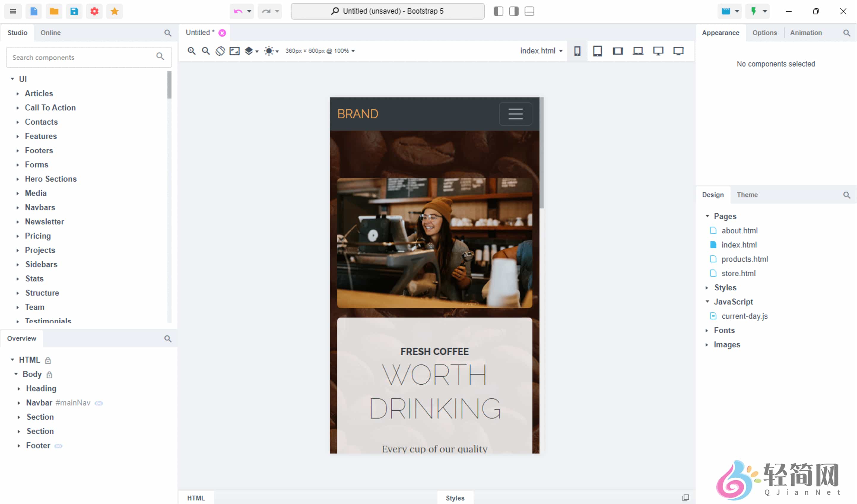The image size is (857, 504).
Task: Select the zoom in tool above the canvas
Action: pos(191,51)
